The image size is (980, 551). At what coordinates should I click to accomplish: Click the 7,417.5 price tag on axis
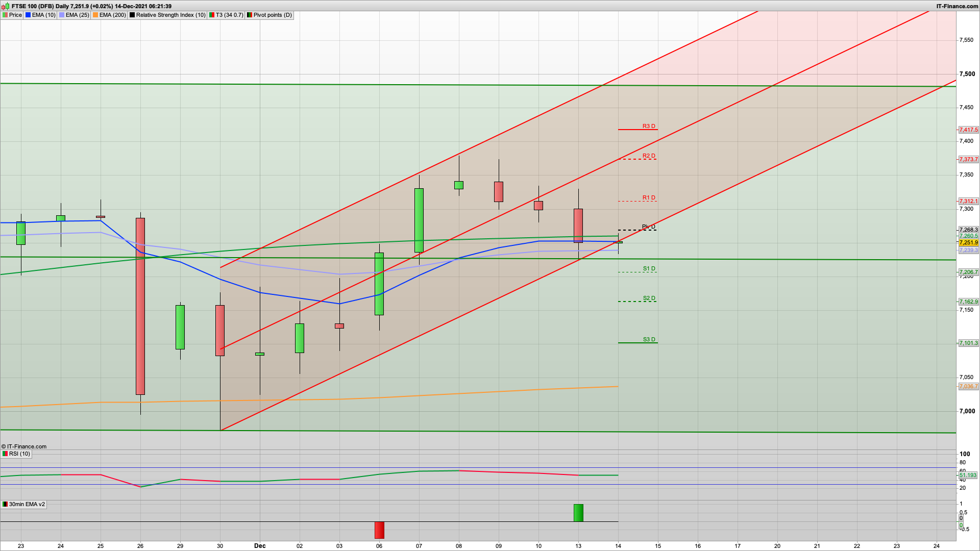tap(968, 130)
